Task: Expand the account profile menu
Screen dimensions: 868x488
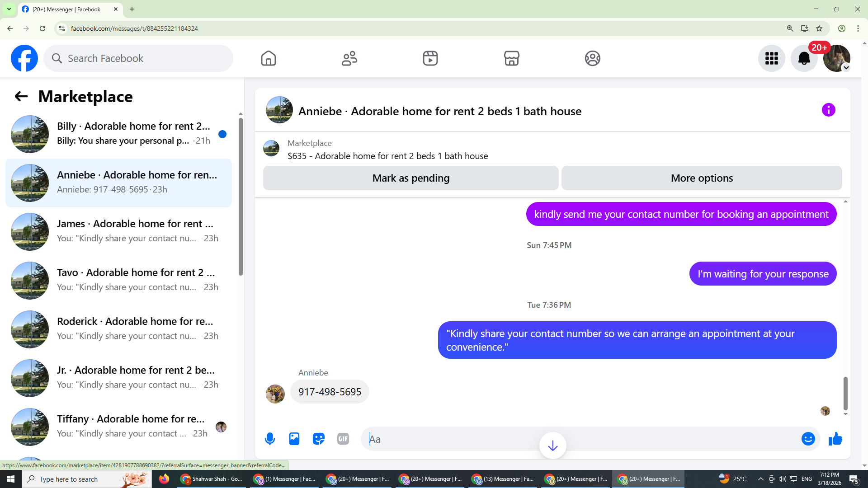Action: coord(837,58)
